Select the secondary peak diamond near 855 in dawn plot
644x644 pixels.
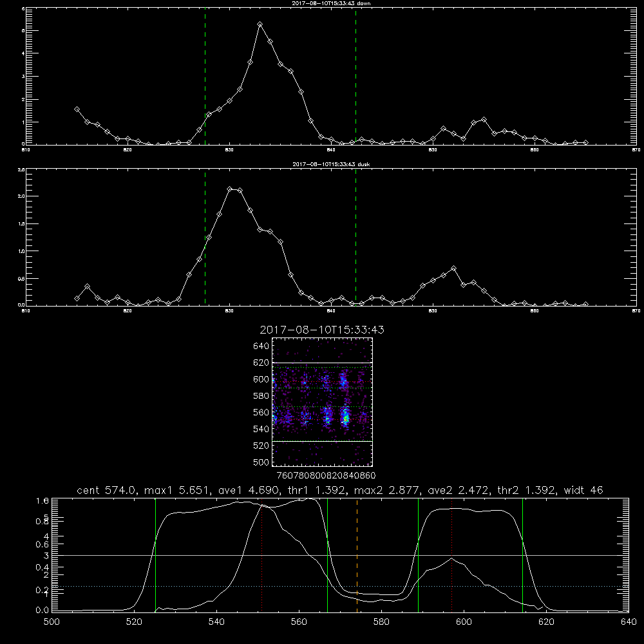tap(484, 120)
